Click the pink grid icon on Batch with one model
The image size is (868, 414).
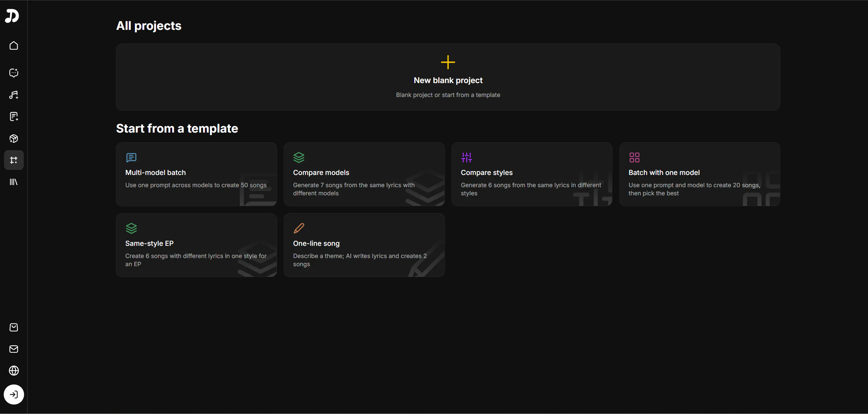634,158
